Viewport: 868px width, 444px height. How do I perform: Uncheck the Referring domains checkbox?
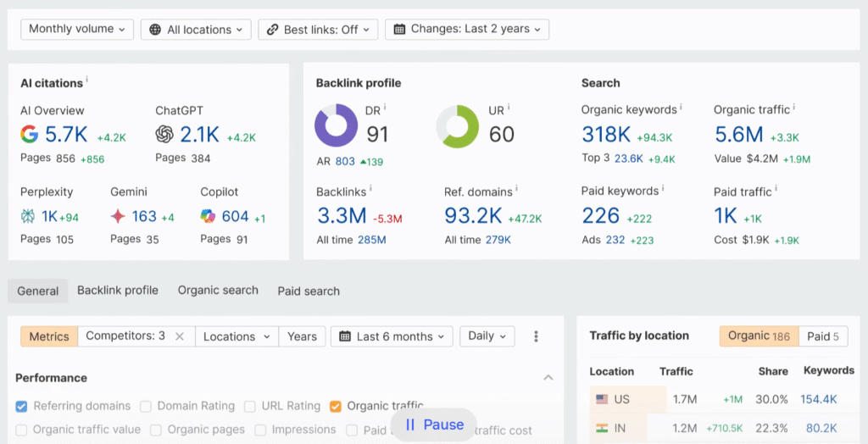point(22,406)
